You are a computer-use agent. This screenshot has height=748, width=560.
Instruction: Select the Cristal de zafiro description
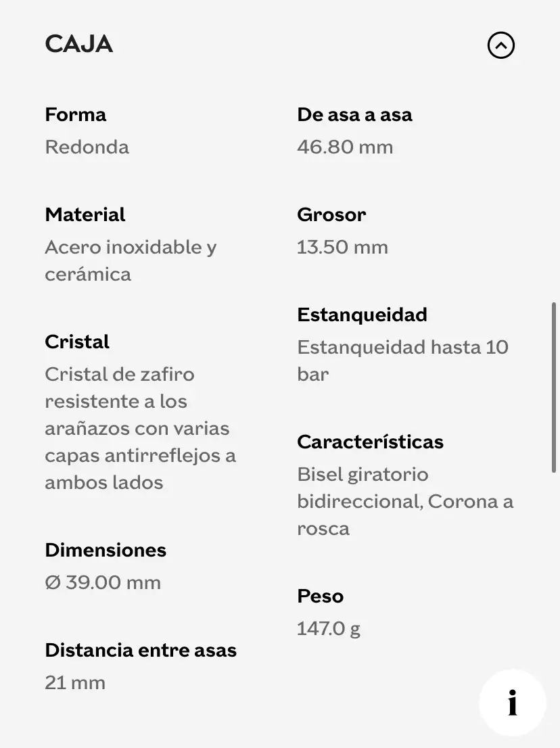click(x=140, y=428)
